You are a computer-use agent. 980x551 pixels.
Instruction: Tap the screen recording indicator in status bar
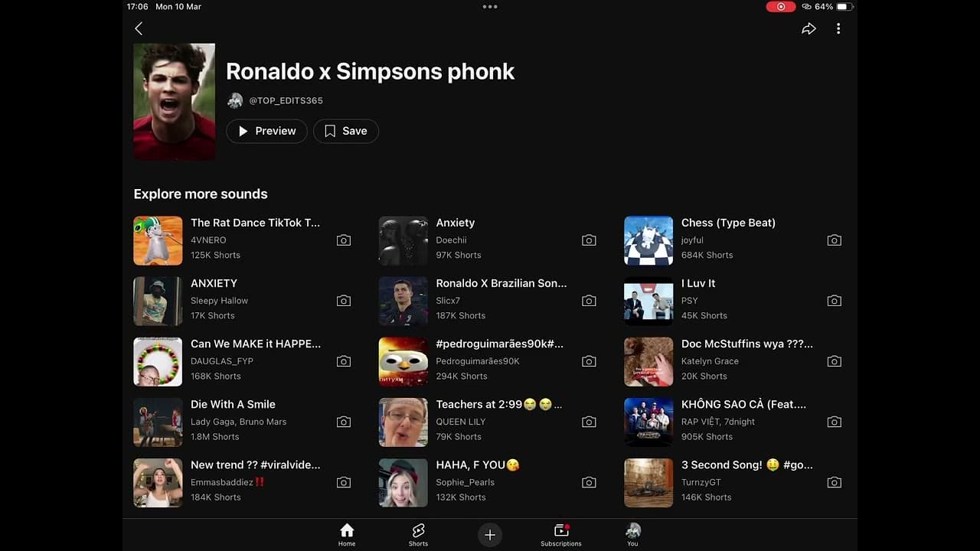(x=781, y=6)
